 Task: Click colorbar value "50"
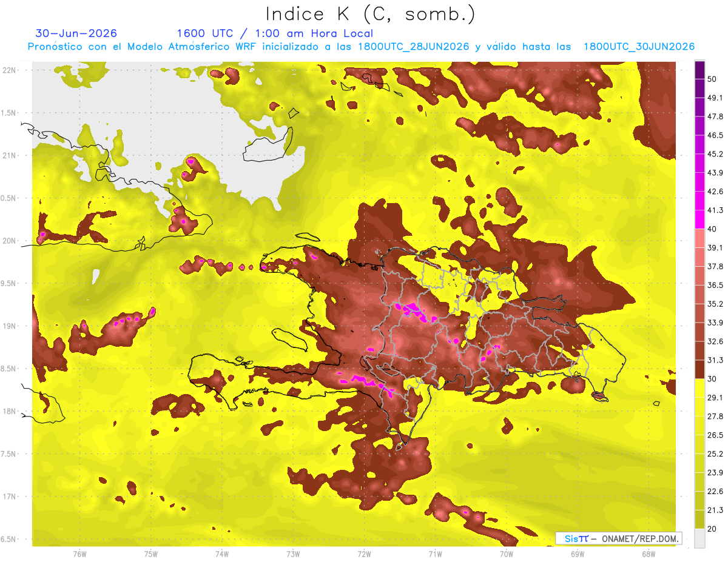(712, 79)
